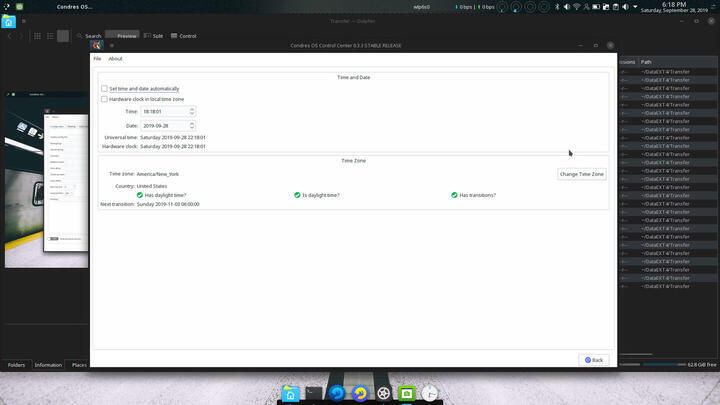Viewport: 720px width, 405px height.
Task: Click the Condres Control Center title icon
Action: (x=96, y=45)
